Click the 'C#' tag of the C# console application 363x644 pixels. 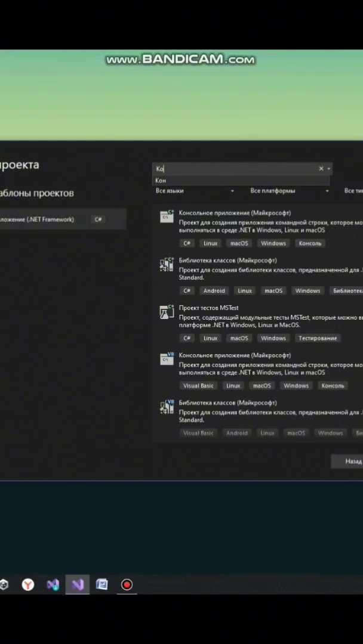point(187,243)
